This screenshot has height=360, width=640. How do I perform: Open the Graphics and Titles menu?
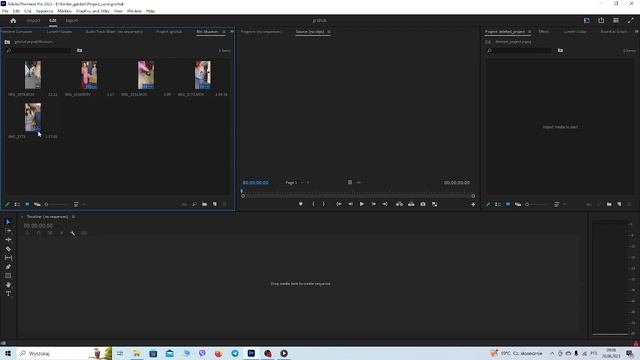(93, 11)
